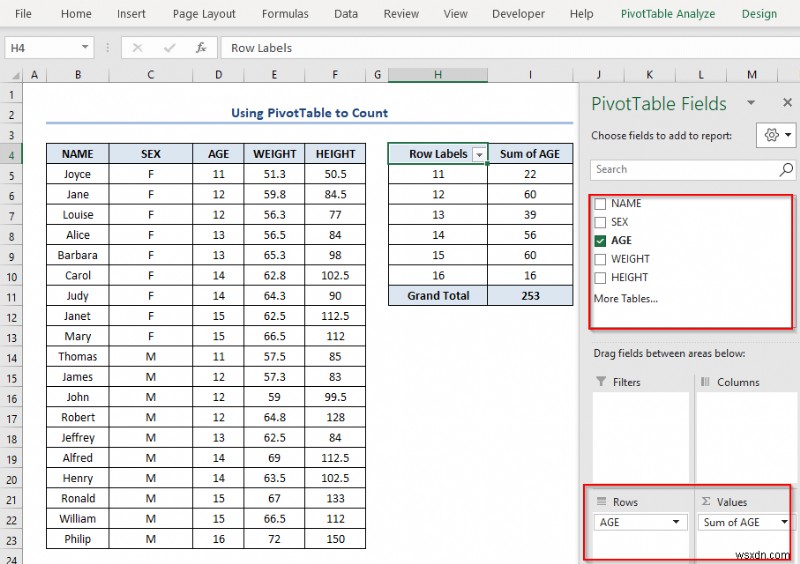Viewport: 800px width, 564px height.
Task: Click the HEIGHT column header cell
Action: click(x=335, y=154)
